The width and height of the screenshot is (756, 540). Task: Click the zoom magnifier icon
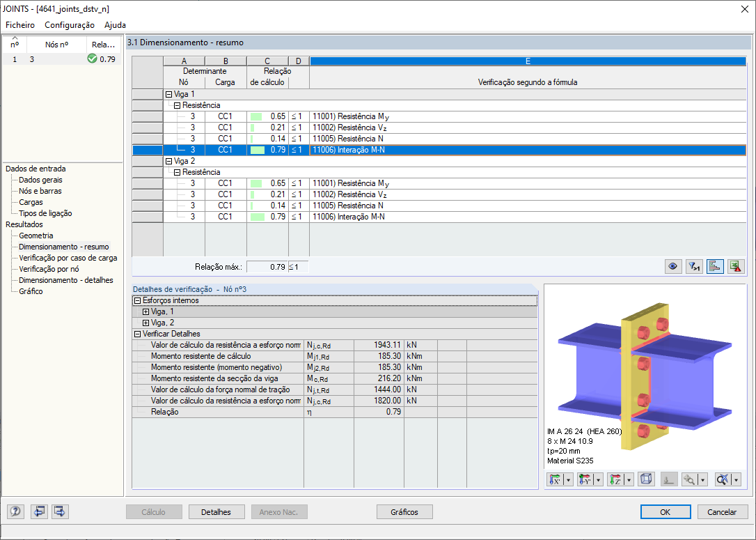pos(689,479)
